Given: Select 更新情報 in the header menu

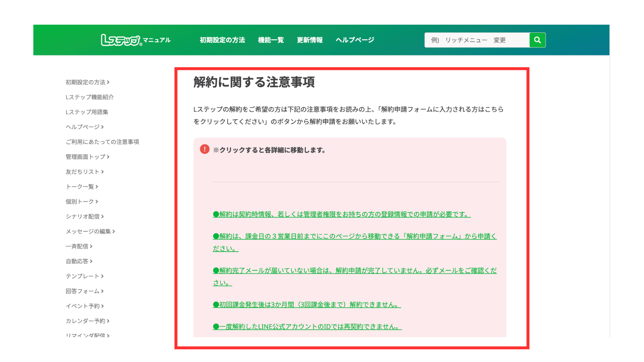Looking at the screenshot, I should (x=310, y=40).
